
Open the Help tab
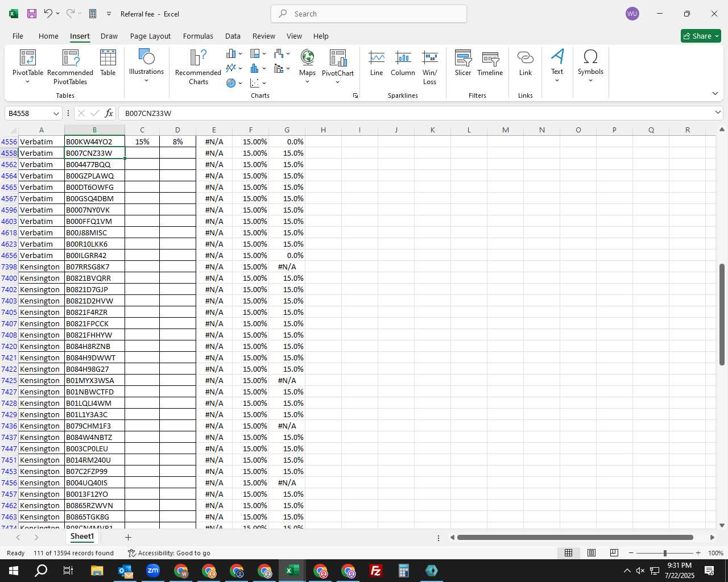[x=321, y=36]
